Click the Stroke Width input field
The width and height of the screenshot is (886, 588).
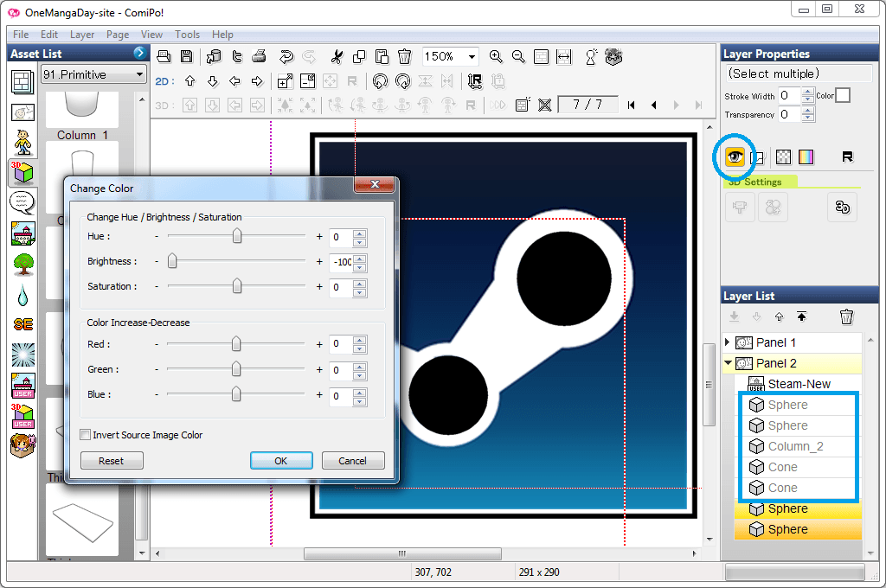(x=789, y=95)
